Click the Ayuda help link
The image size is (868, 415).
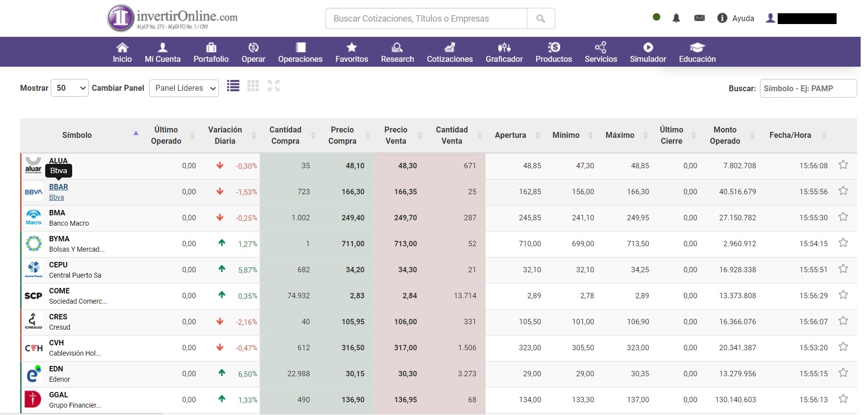click(x=743, y=19)
